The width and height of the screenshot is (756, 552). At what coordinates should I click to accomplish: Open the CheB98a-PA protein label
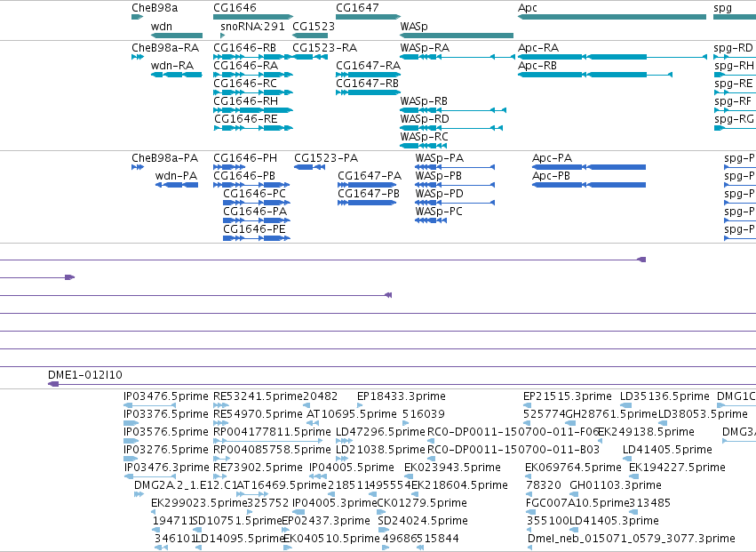[165, 158]
